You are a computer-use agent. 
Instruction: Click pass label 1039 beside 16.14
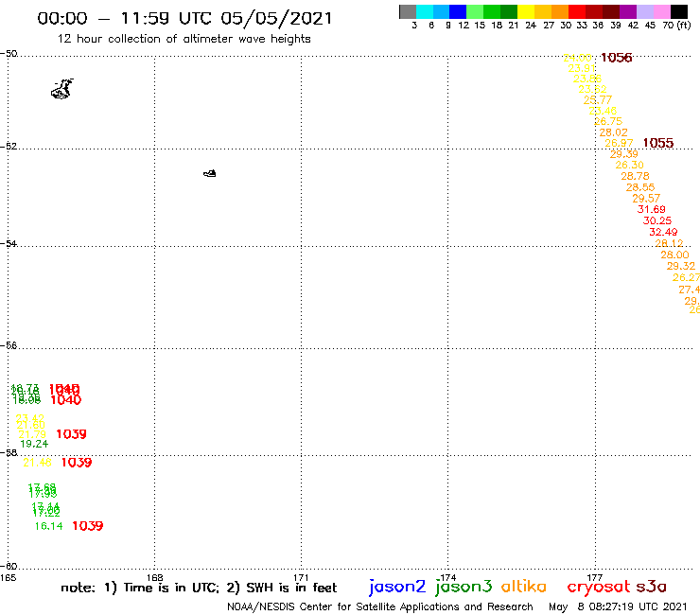click(88, 526)
